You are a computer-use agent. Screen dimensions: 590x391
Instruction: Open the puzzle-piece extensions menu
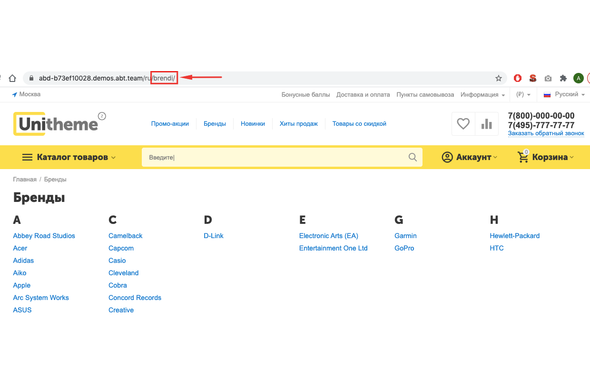tap(563, 78)
